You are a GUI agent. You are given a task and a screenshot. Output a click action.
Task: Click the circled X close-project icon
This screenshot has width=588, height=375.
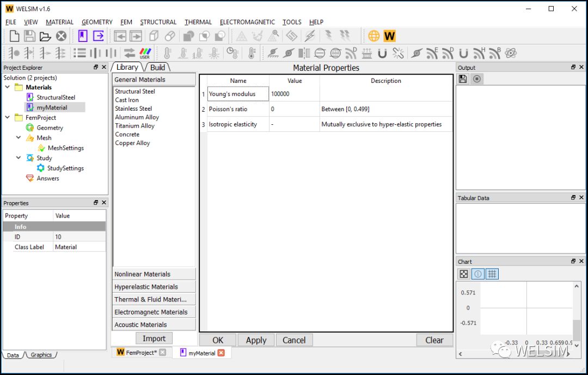click(61, 36)
